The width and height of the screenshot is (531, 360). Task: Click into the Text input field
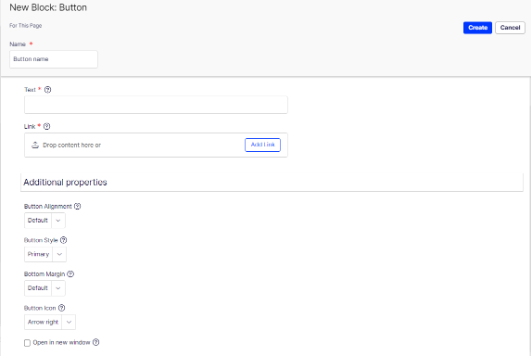point(156,105)
